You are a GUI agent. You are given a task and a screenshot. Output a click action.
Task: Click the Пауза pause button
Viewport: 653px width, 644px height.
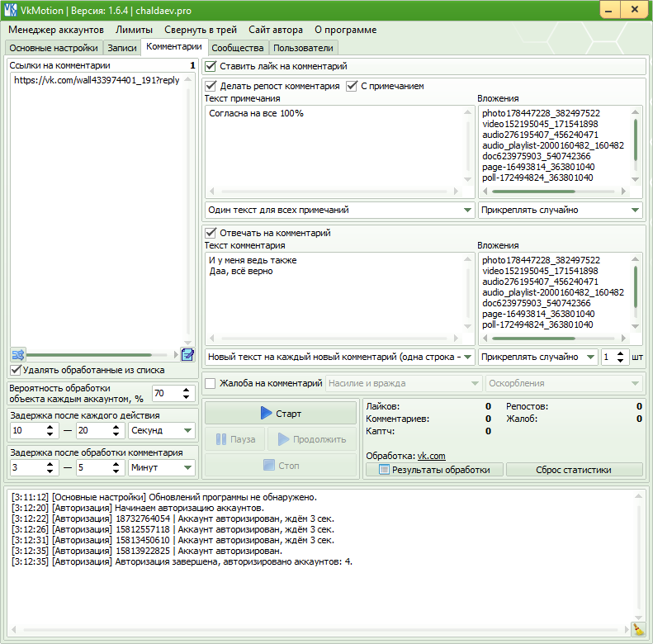pyautogui.click(x=234, y=439)
